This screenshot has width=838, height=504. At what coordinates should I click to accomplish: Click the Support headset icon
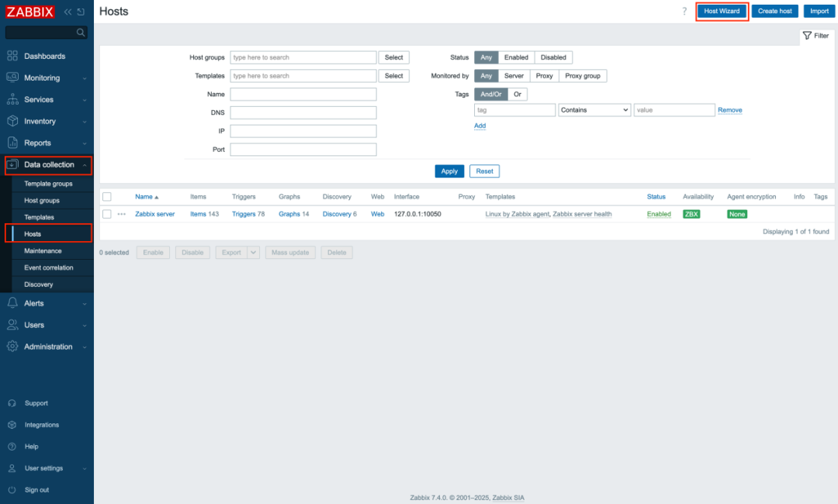12,403
